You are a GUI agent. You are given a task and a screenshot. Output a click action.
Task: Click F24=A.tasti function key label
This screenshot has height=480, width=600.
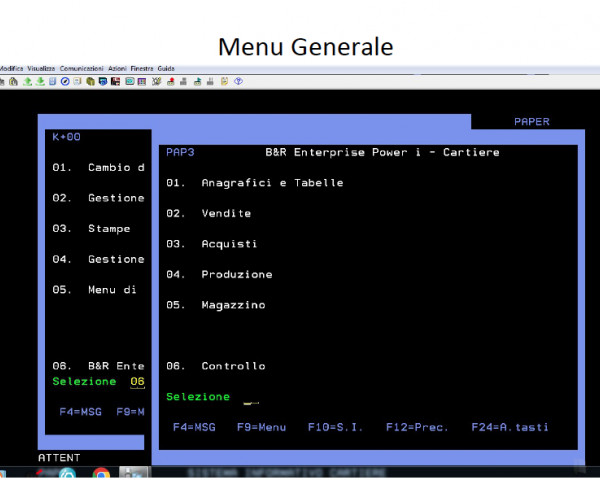[510, 427]
